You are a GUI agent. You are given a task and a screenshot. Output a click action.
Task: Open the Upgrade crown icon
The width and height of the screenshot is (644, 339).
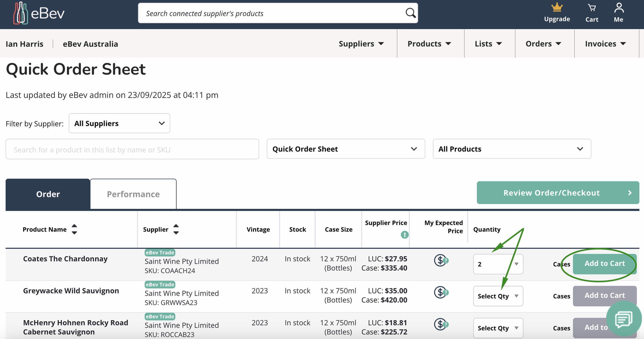pos(557,8)
